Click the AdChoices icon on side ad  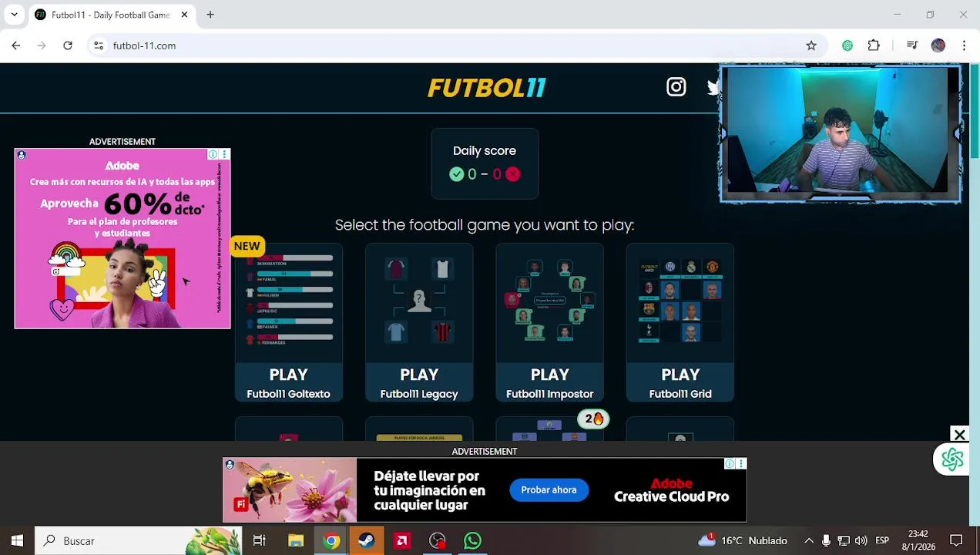213,155
